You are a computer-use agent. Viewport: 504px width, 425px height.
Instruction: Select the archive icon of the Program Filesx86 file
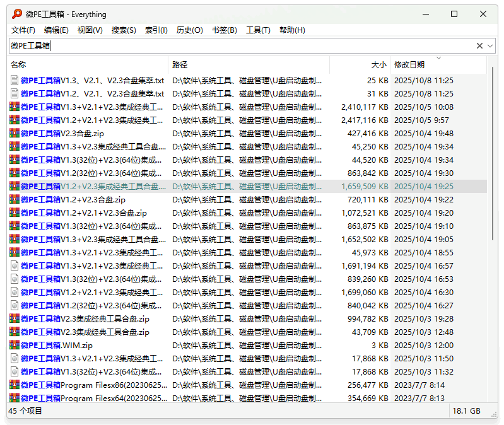pyautogui.click(x=15, y=385)
